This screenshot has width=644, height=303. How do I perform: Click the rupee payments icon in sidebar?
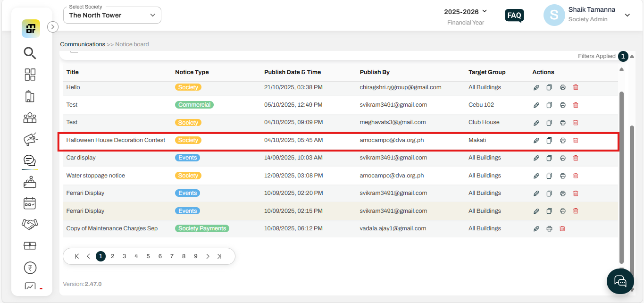(x=30, y=268)
